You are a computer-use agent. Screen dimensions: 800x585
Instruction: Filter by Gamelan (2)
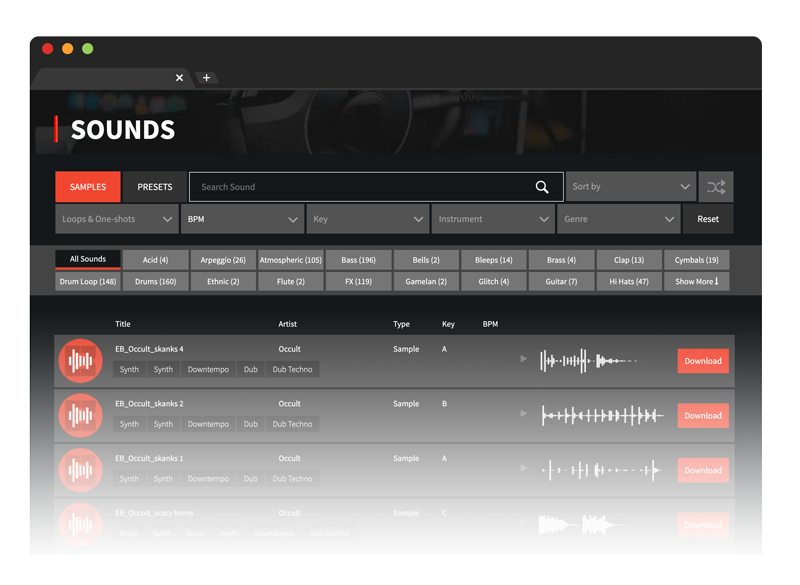(426, 282)
